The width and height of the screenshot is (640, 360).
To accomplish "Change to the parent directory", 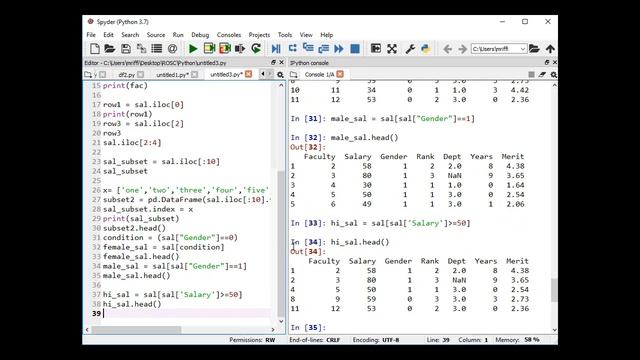I will tap(550, 49).
